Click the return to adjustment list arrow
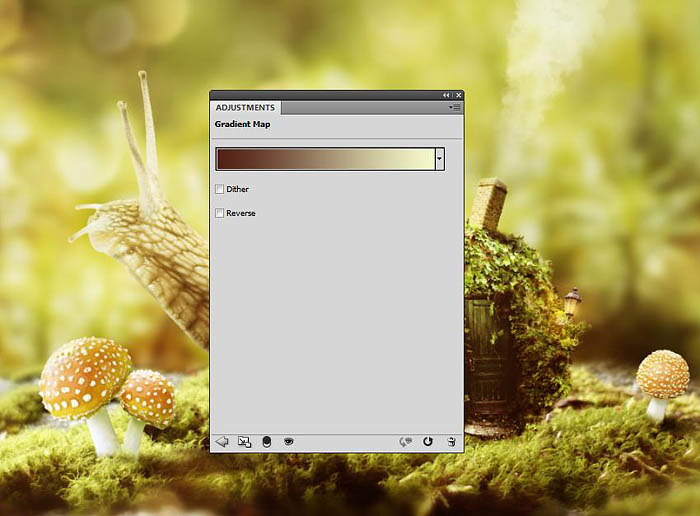 (x=222, y=441)
